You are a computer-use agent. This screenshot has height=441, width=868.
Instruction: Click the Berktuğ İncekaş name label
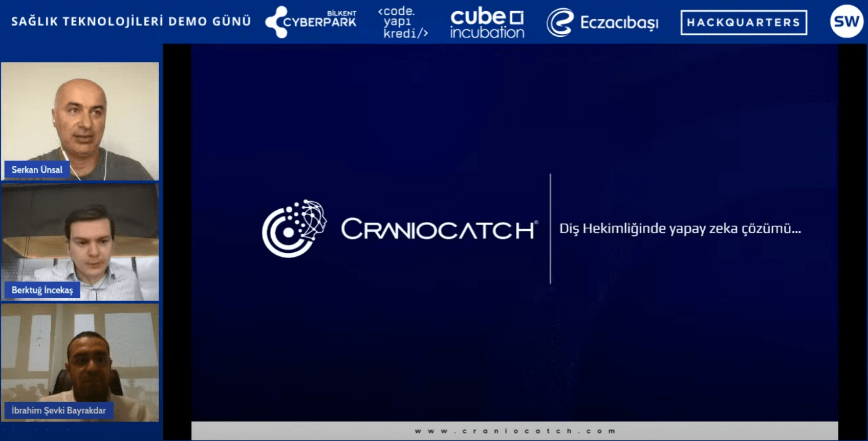(x=42, y=290)
